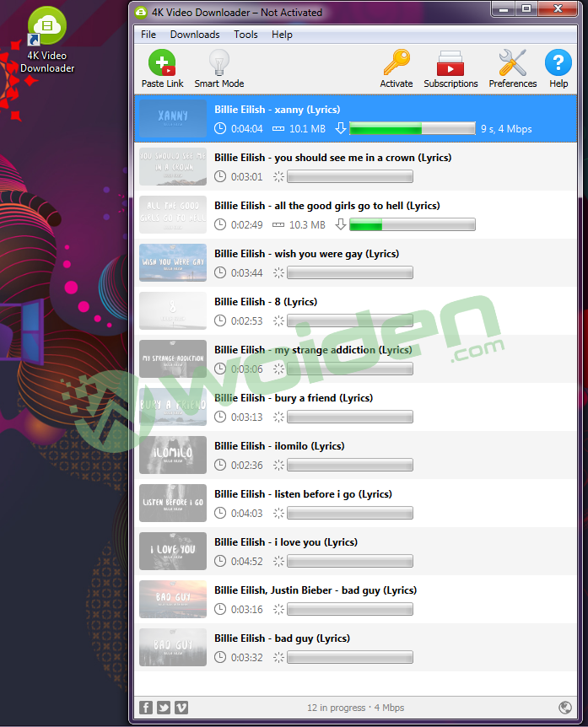The height and width of the screenshot is (727, 588).
Task: Click loading spinner on ilomilo row
Action: click(x=278, y=465)
